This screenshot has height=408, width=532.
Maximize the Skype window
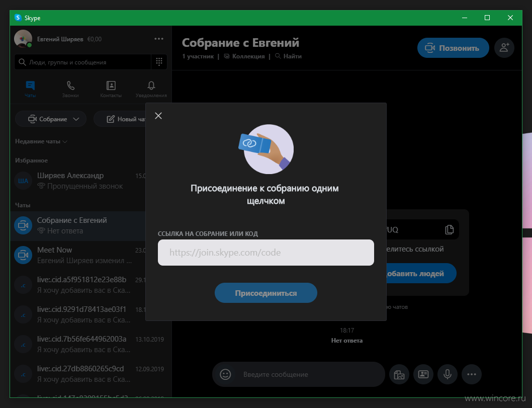[487, 18]
